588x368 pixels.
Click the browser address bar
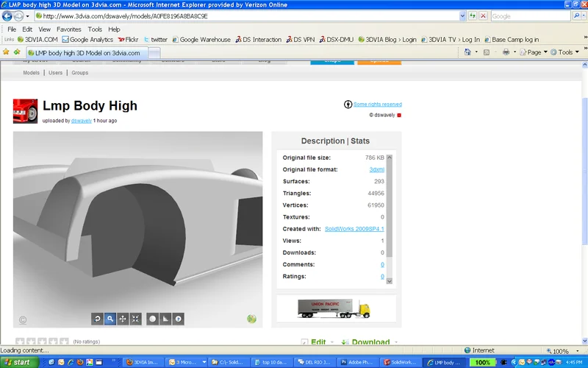[x=250, y=15]
